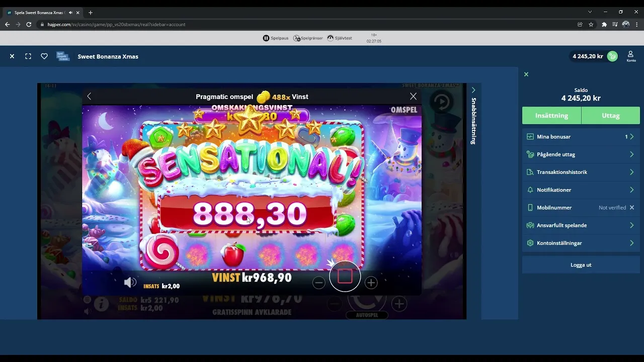Open Notifikationer menu entry

pyautogui.click(x=581, y=190)
